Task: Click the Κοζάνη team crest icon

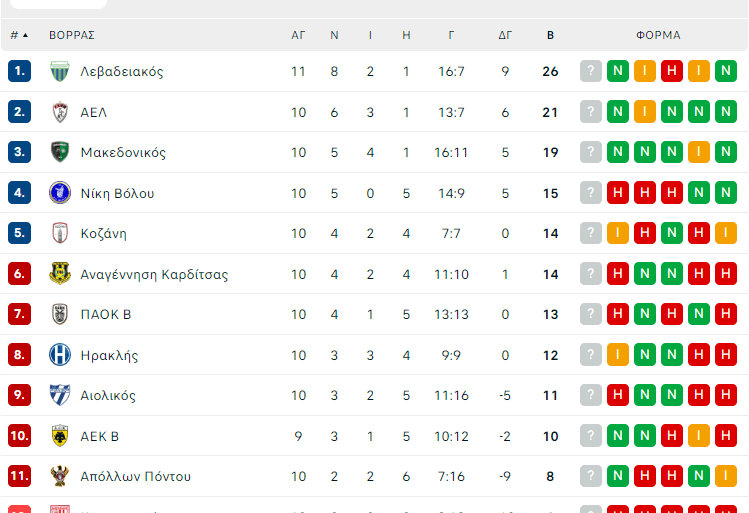Action: point(60,234)
